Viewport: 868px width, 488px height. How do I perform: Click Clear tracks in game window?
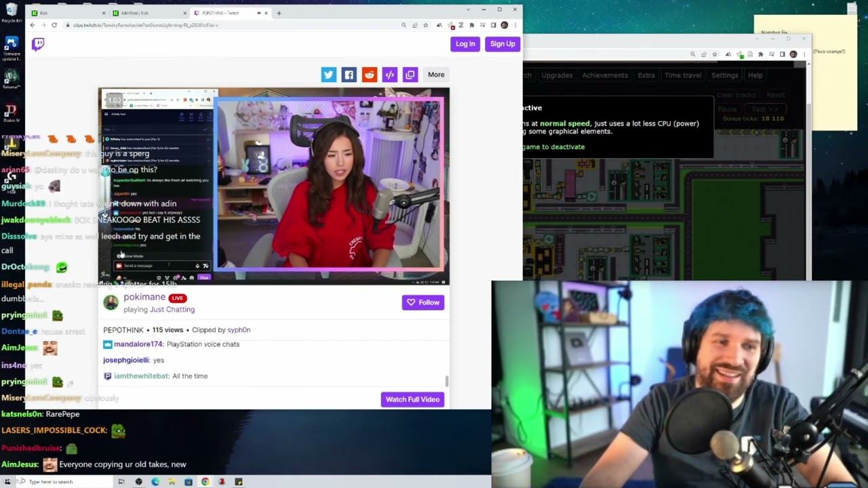tap(736, 95)
